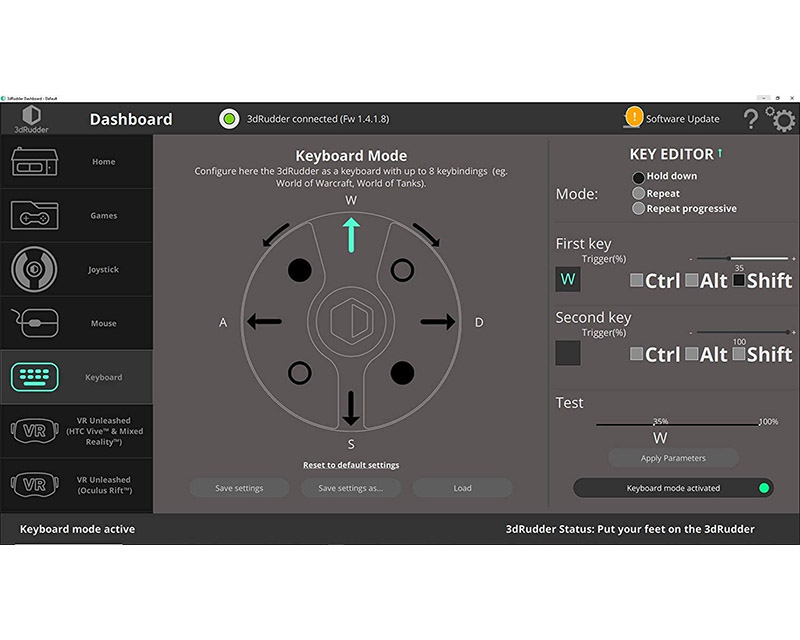Screen dimensions: 800x640
Task: Select the right D arrow on the rudder
Action: tap(438, 322)
